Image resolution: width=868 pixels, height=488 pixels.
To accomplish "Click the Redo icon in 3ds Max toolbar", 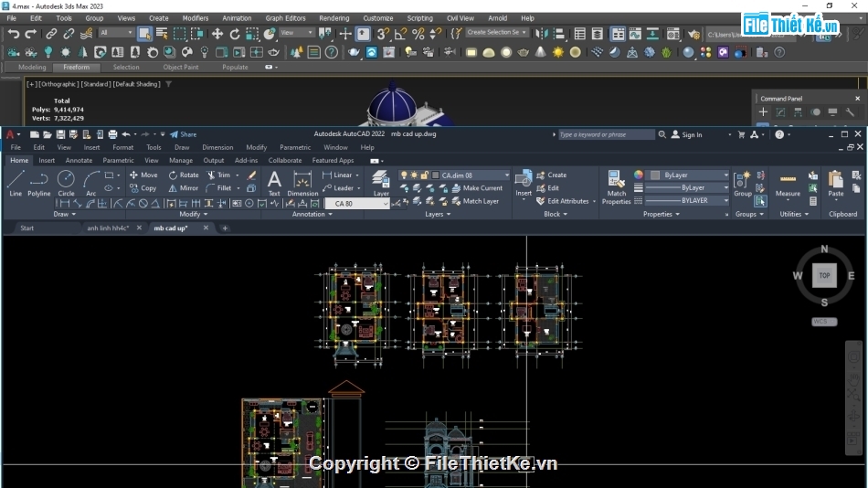I will click(31, 34).
